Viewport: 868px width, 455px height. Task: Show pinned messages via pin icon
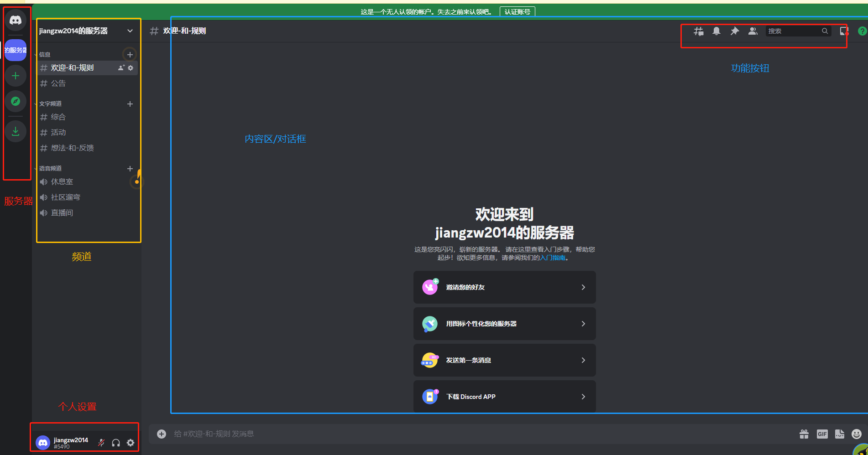735,31
